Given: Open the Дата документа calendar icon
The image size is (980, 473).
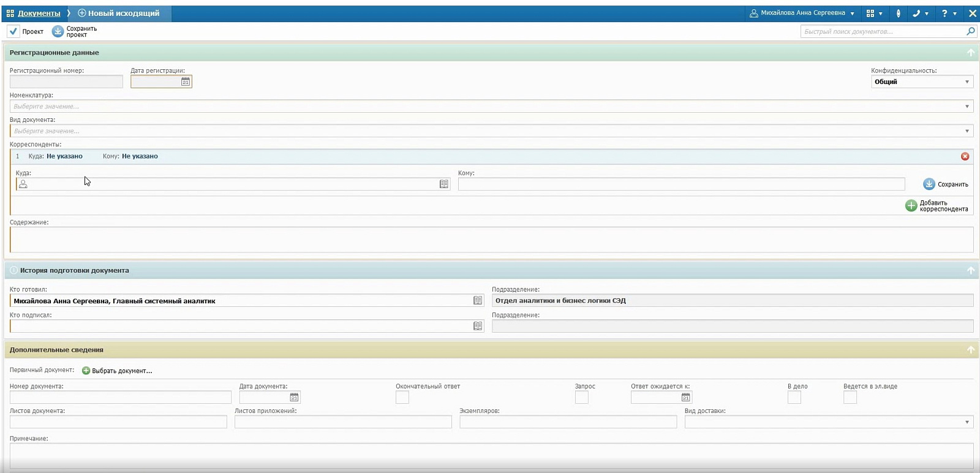Looking at the screenshot, I should tap(294, 397).
